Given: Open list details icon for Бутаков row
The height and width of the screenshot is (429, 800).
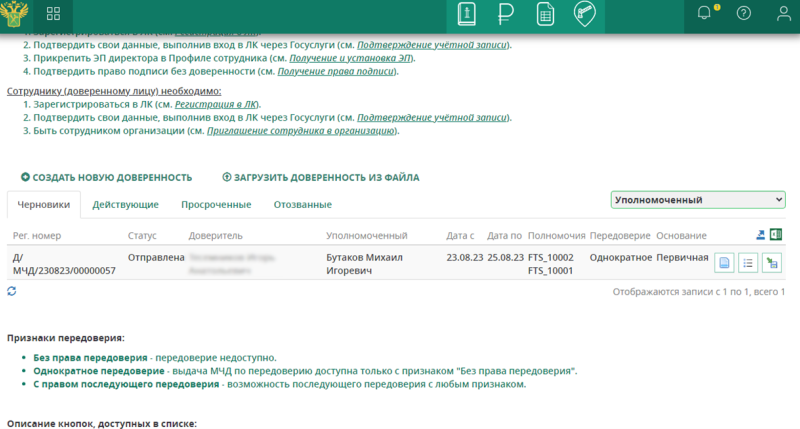Looking at the screenshot, I should tap(748, 263).
